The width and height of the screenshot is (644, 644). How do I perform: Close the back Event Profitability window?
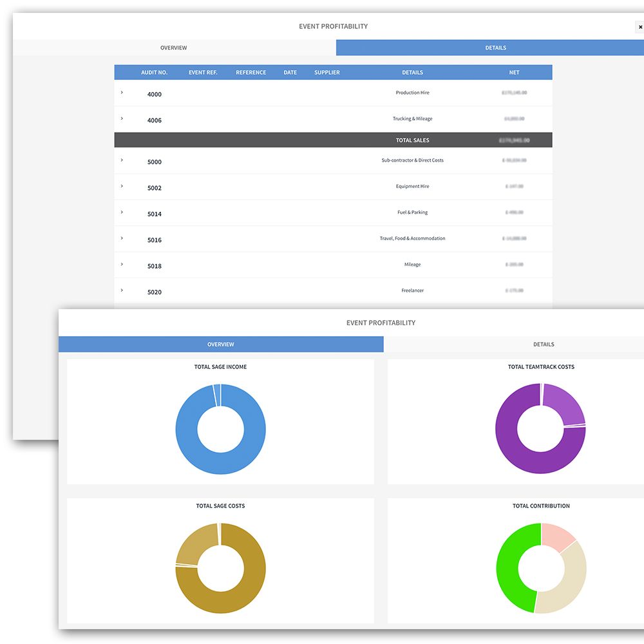tap(640, 27)
